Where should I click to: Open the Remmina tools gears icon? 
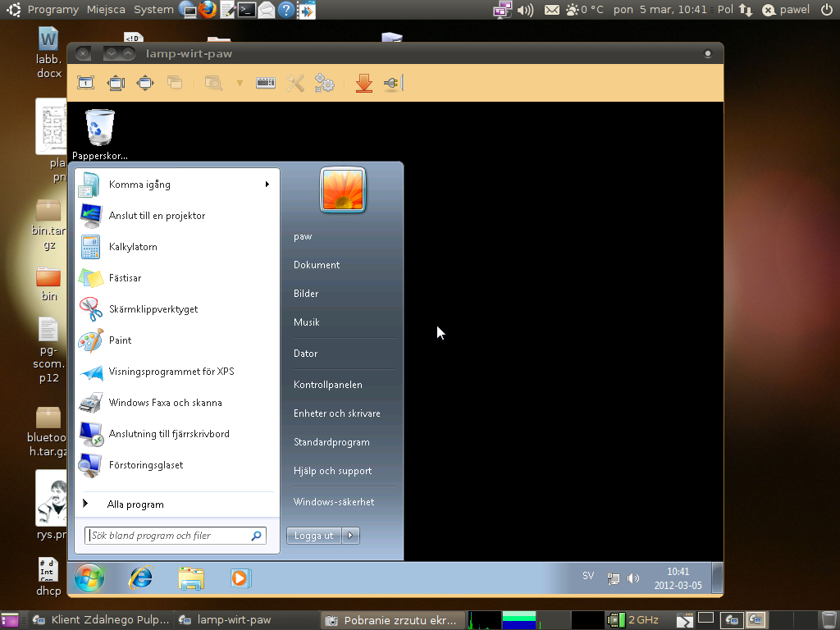click(x=325, y=83)
